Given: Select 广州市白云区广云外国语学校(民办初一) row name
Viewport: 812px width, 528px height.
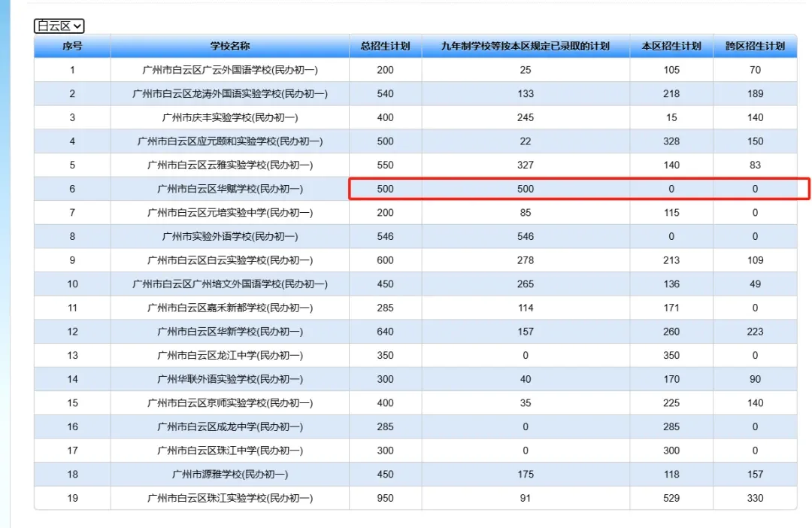Looking at the screenshot, I should (x=230, y=70).
